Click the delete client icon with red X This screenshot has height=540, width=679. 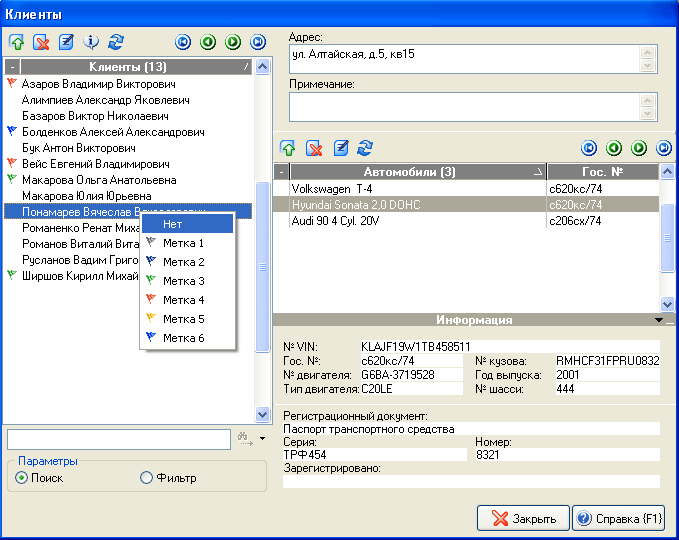click(x=42, y=42)
